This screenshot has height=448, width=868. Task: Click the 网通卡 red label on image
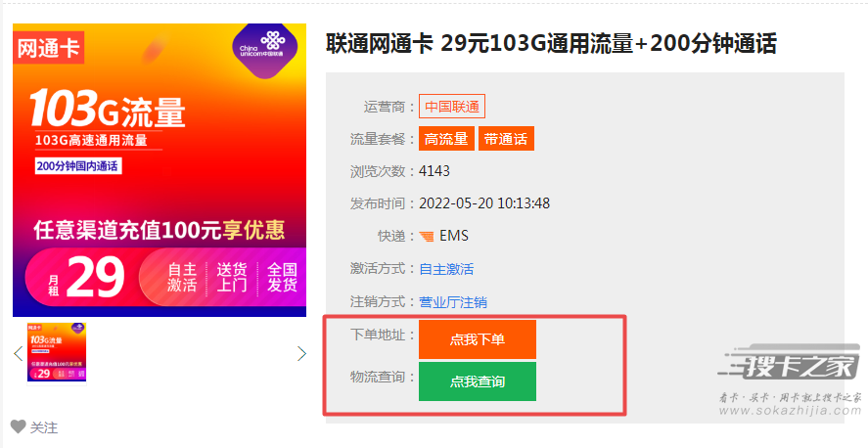click(x=48, y=48)
